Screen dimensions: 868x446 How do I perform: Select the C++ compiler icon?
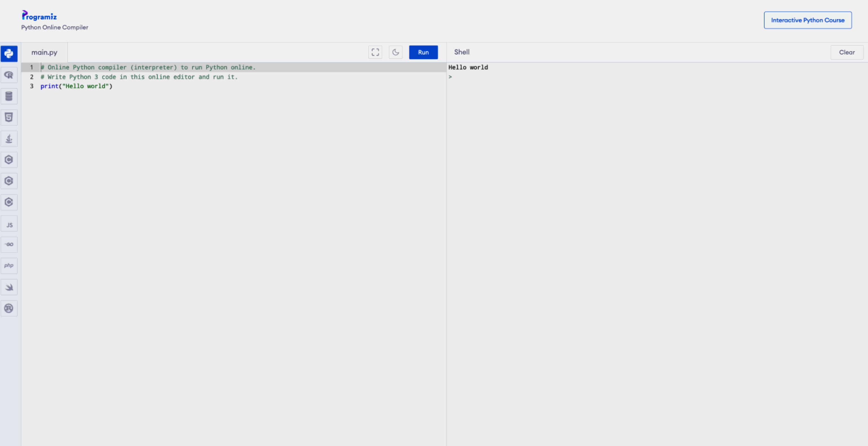[9, 181]
